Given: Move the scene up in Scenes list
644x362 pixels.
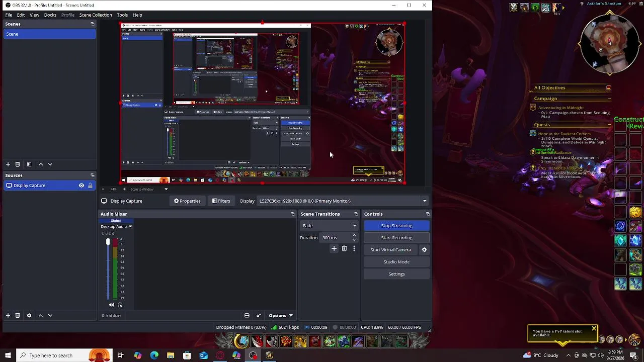Looking at the screenshot, I should (x=41, y=164).
